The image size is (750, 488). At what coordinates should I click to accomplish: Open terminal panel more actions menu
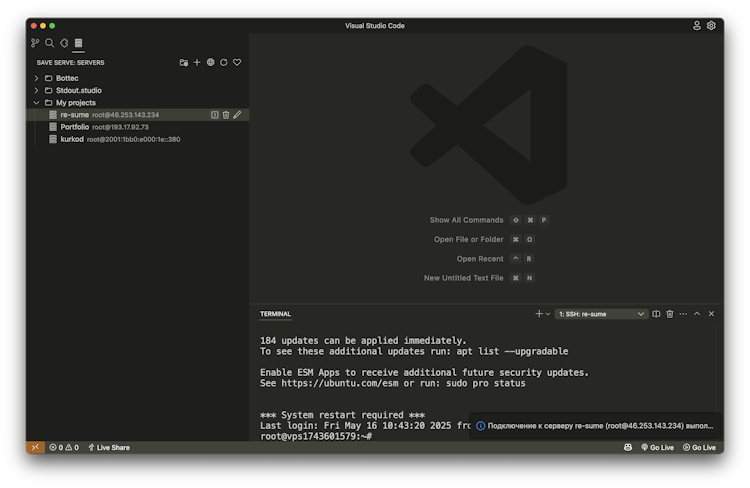coord(683,314)
